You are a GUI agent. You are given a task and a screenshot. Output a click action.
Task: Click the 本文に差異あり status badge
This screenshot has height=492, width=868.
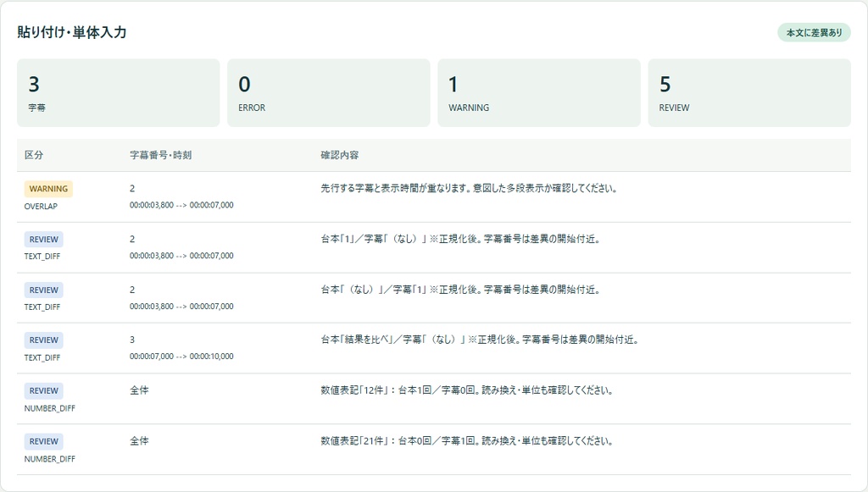click(814, 33)
